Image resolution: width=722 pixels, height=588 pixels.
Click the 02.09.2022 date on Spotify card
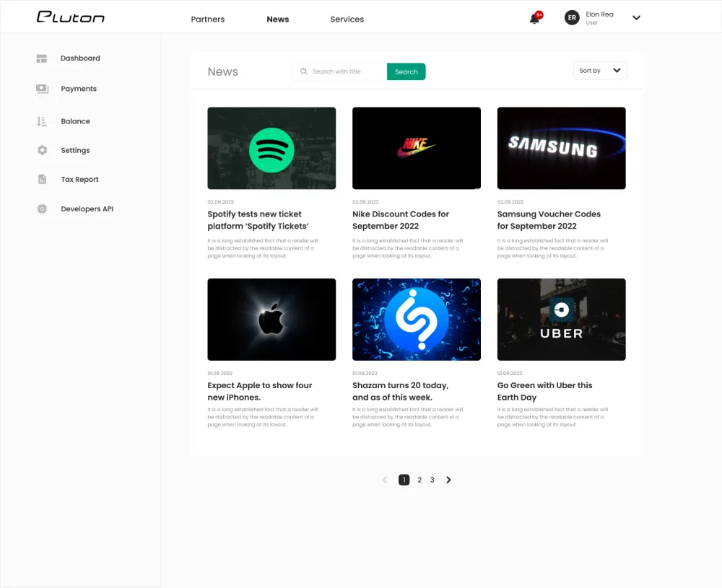tap(220, 202)
